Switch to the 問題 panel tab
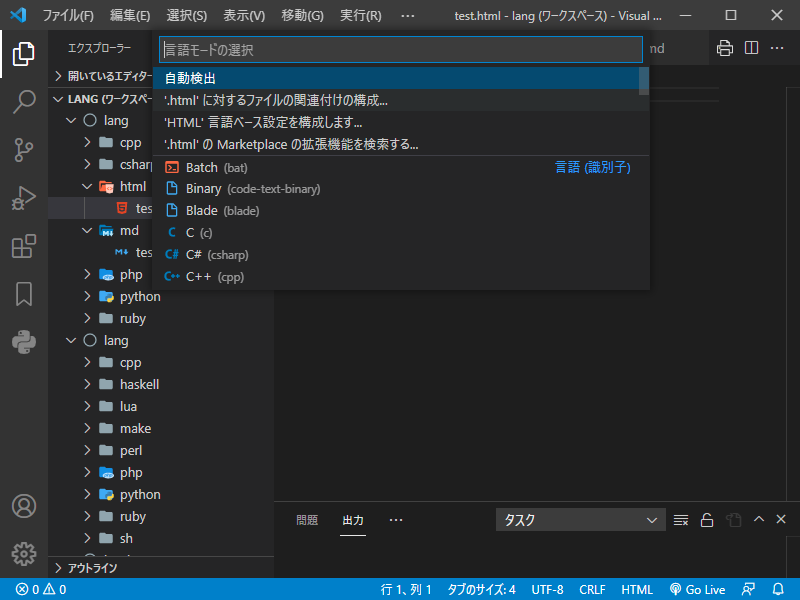Viewport: 800px width, 600px height. click(x=307, y=520)
